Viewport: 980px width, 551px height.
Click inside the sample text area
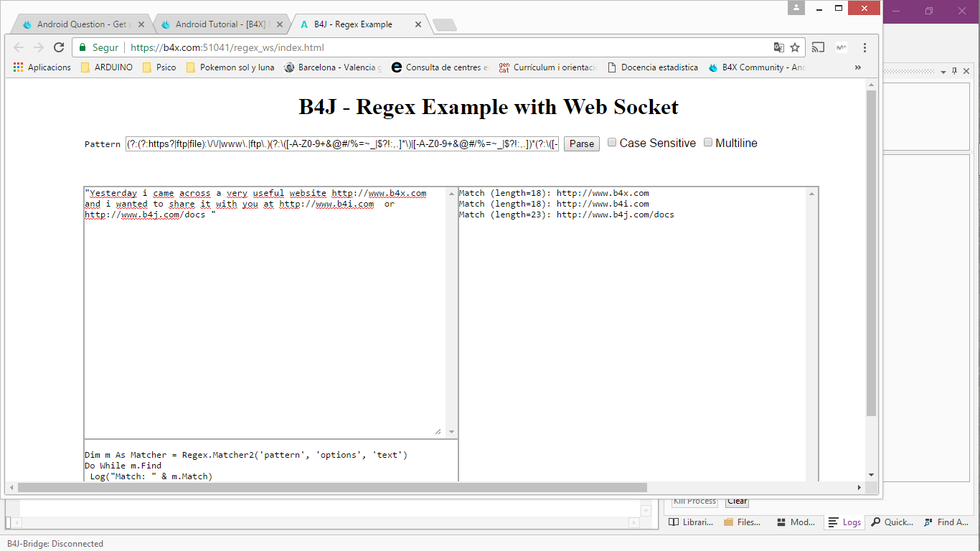point(265,312)
